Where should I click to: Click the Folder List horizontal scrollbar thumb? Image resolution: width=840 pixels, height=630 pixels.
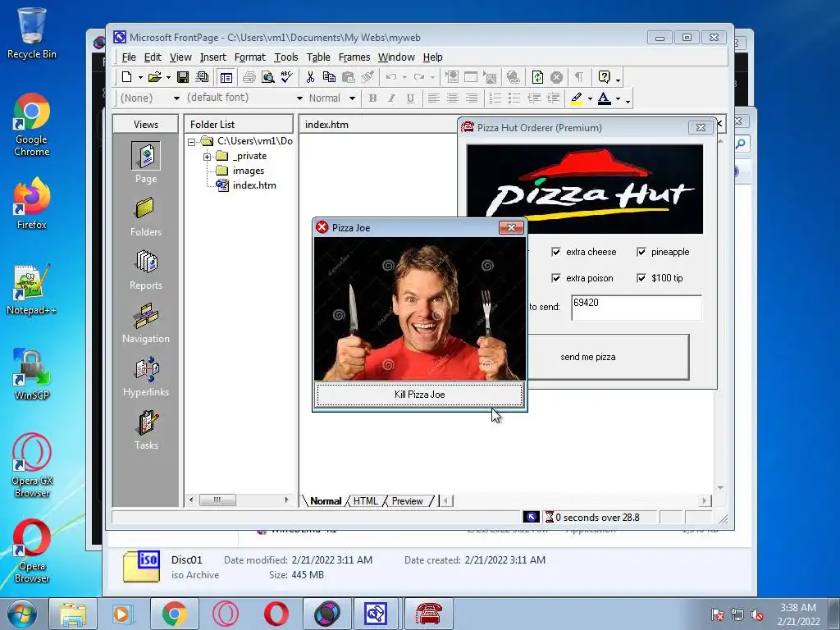pyautogui.click(x=217, y=500)
